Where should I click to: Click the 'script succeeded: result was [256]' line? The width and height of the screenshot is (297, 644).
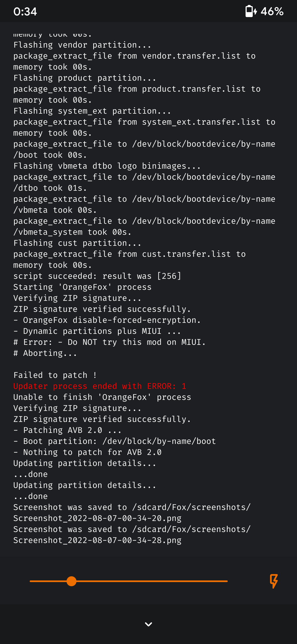click(x=97, y=276)
